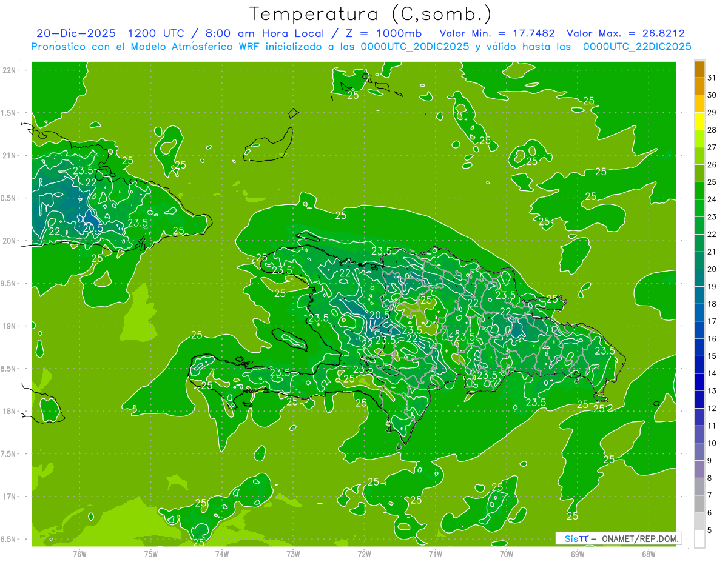Click the '76W' longitude axis label
Viewport: 728px width, 562px height.
point(79,554)
